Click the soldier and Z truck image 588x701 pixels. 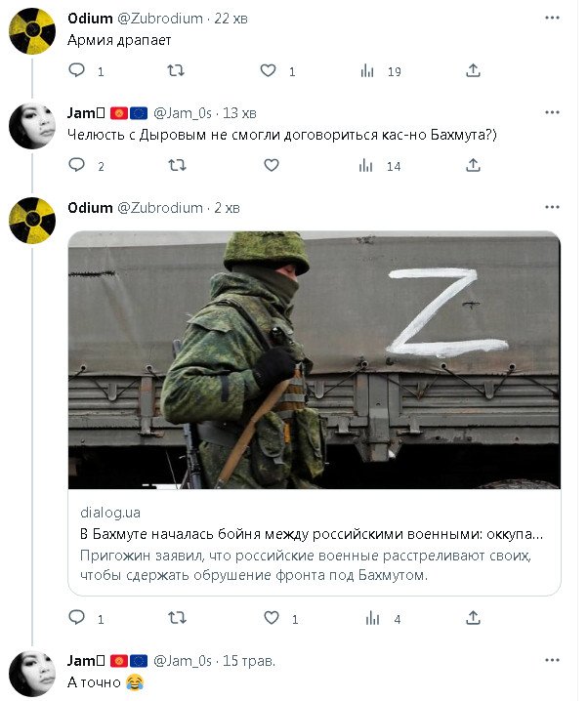tap(314, 359)
